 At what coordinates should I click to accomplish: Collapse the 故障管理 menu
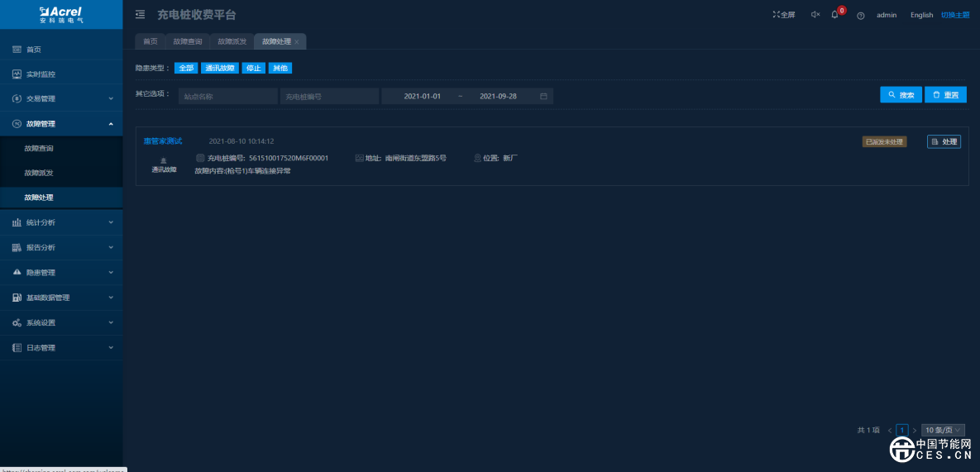[x=61, y=124]
